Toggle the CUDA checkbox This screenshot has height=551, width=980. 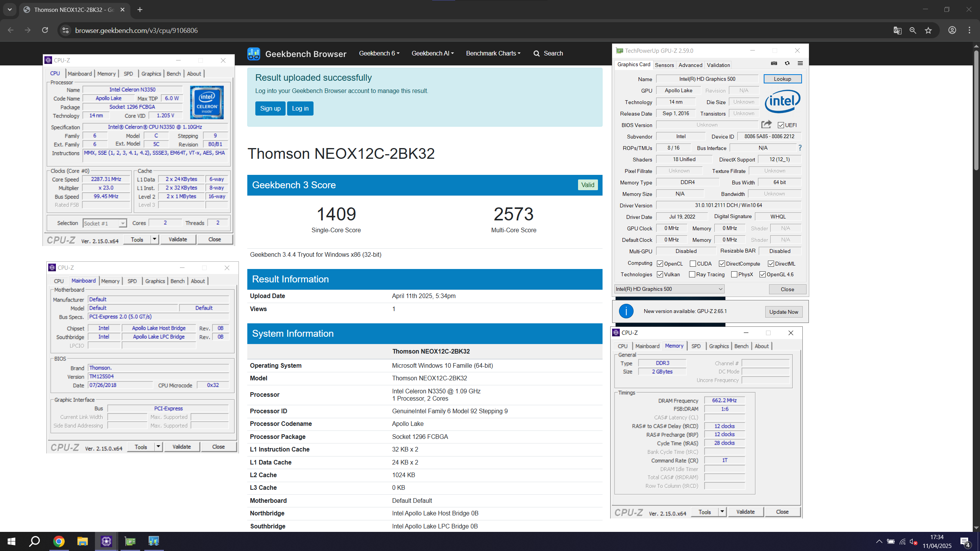pos(693,264)
